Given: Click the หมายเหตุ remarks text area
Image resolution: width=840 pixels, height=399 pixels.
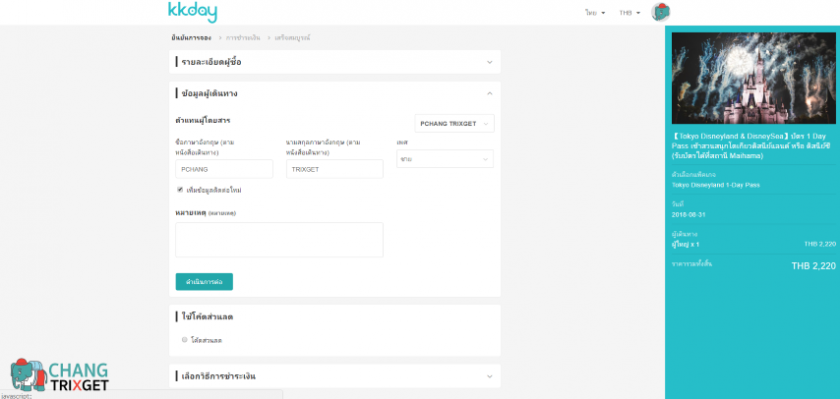Looking at the screenshot, I should pos(279,240).
